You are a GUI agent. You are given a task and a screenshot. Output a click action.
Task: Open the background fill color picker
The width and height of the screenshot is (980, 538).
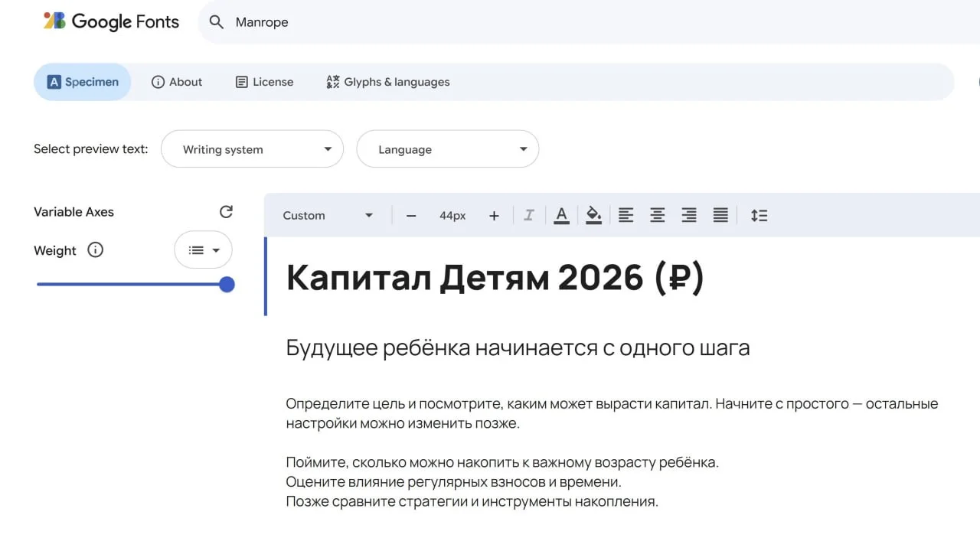593,216
